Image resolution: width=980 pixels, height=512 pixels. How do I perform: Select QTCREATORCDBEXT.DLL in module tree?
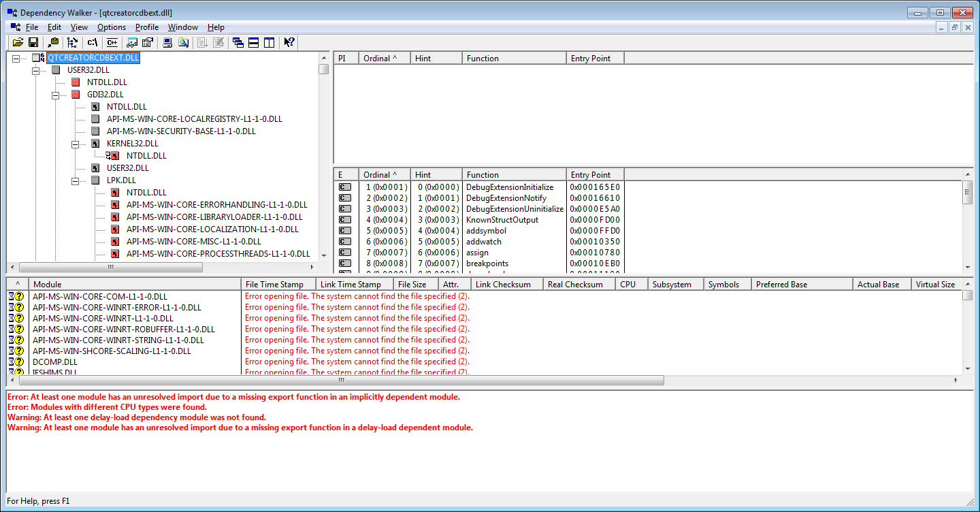[93, 58]
